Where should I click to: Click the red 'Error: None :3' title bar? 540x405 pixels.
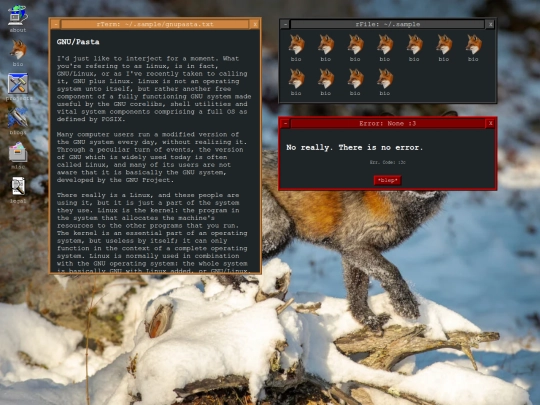click(388, 123)
